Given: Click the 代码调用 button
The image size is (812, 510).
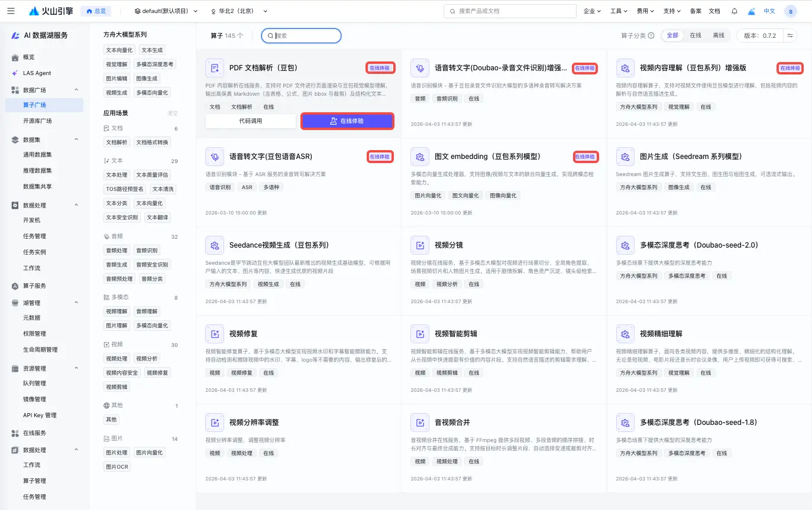Looking at the screenshot, I should 251,121.
